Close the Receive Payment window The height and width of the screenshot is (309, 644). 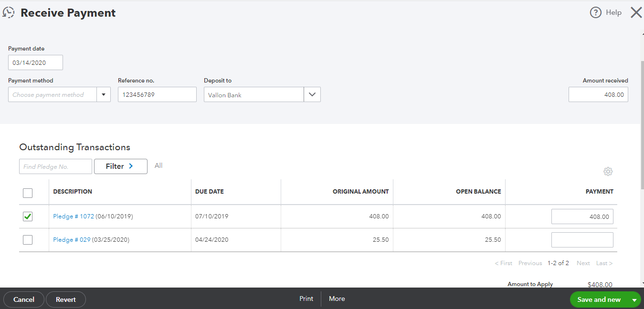636,12
